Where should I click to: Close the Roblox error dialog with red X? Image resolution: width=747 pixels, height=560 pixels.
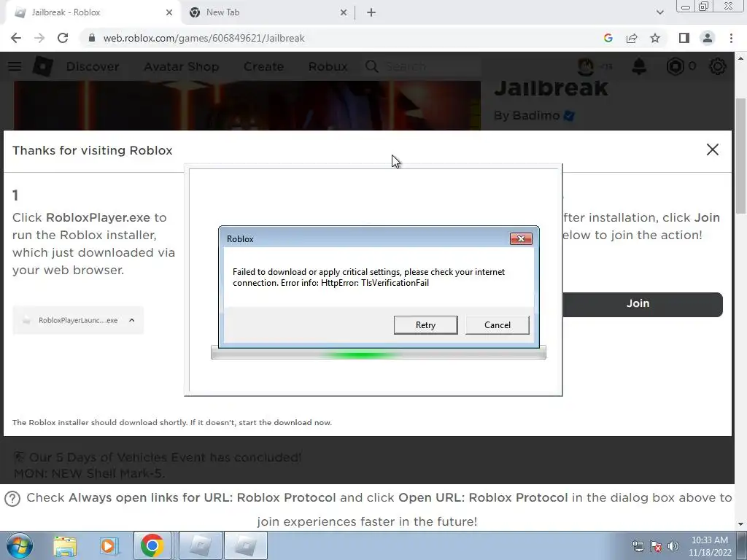pos(521,238)
